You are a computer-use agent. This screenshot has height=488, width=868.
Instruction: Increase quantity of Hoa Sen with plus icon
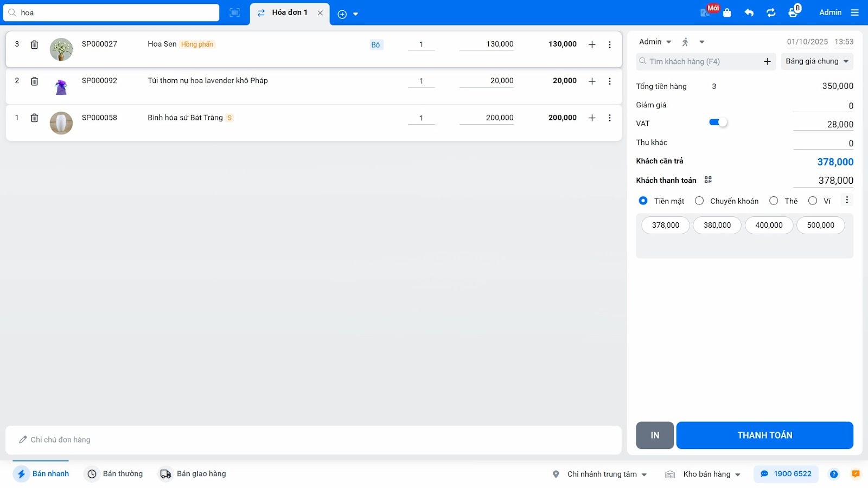coord(592,44)
